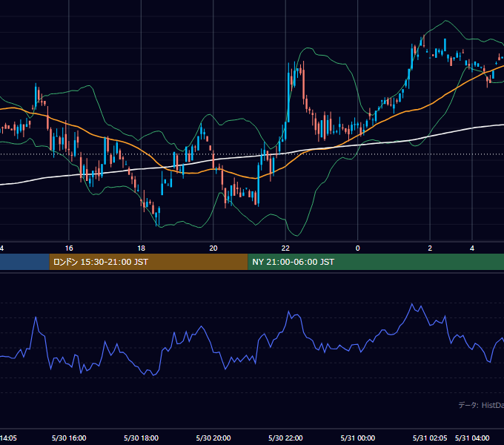Click the dotted horizontal price level line
This screenshot has height=445, width=504.
[252, 154]
